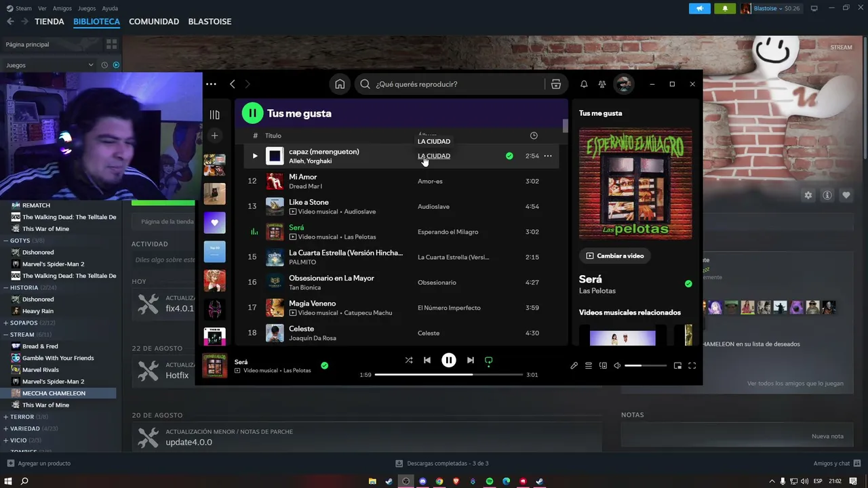Open the Spotify play queue
868x488 pixels.
pos(589,365)
